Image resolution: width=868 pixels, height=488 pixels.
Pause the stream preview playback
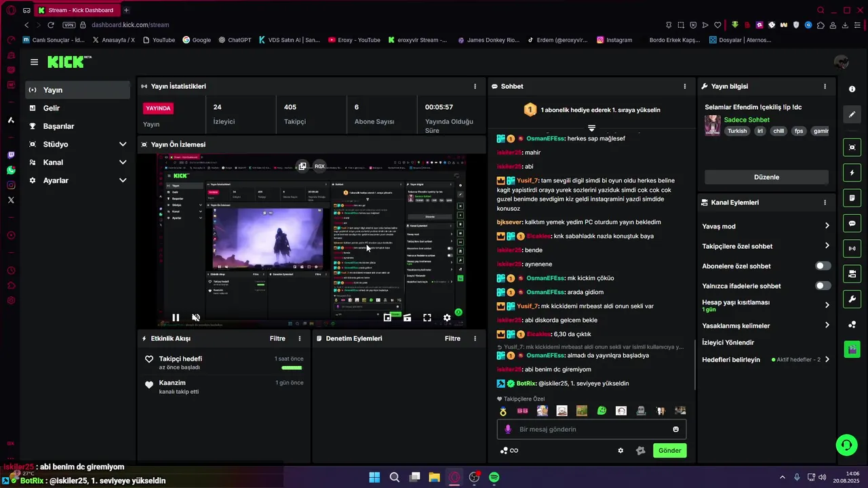click(x=176, y=317)
